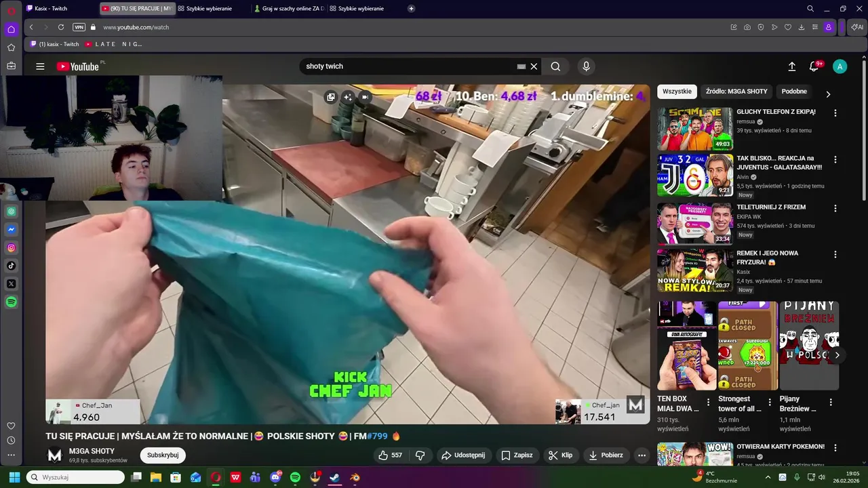Open options for TEN BOX MIAŁ DWA short

pyautogui.click(x=709, y=402)
